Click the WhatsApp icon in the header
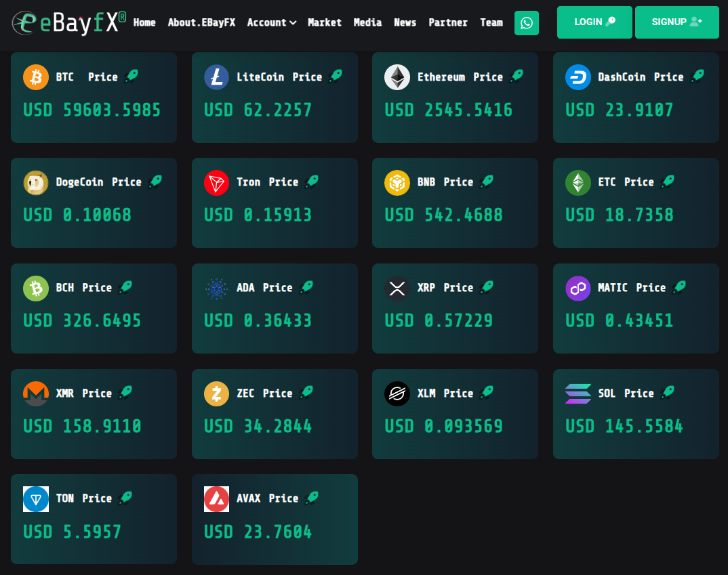 point(526,23)
